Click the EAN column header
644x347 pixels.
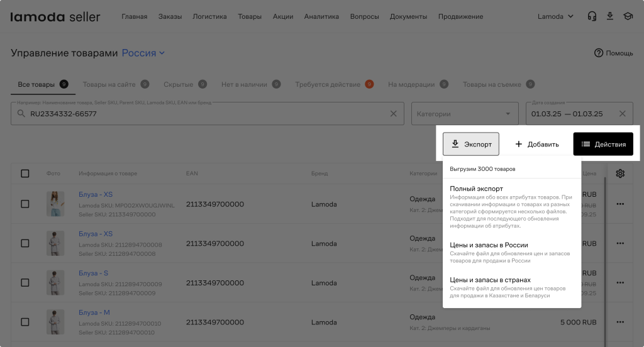tap(192, 173)
